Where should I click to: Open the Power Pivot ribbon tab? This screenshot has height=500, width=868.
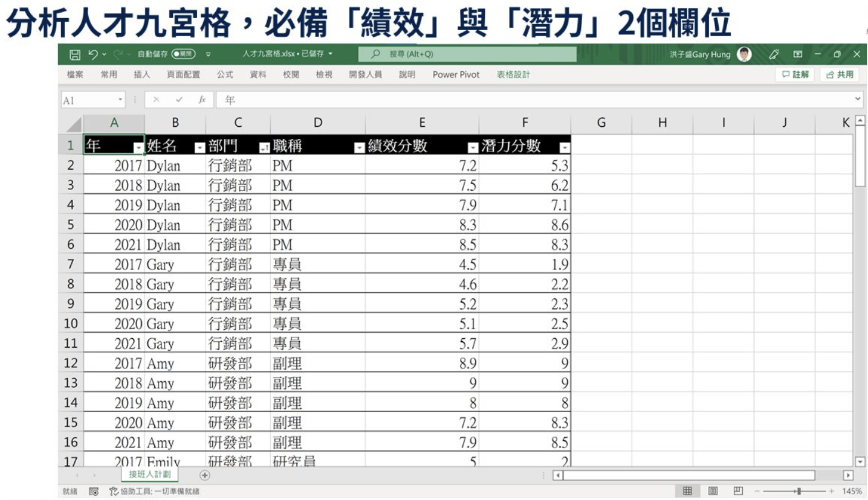[x=456, y=75]
